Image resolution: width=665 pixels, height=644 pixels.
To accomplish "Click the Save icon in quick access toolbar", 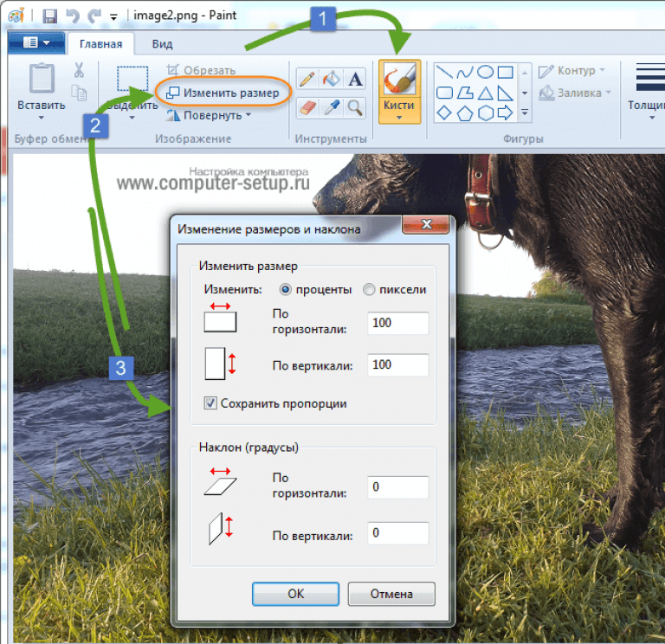I will click(x=49, y=16).
